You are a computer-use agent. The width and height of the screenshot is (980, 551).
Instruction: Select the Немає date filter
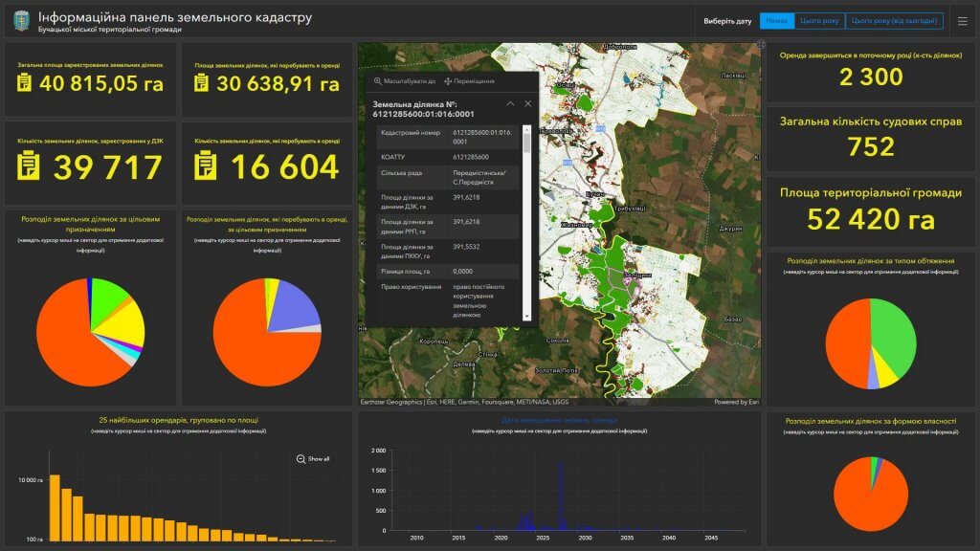click(777, 21)
